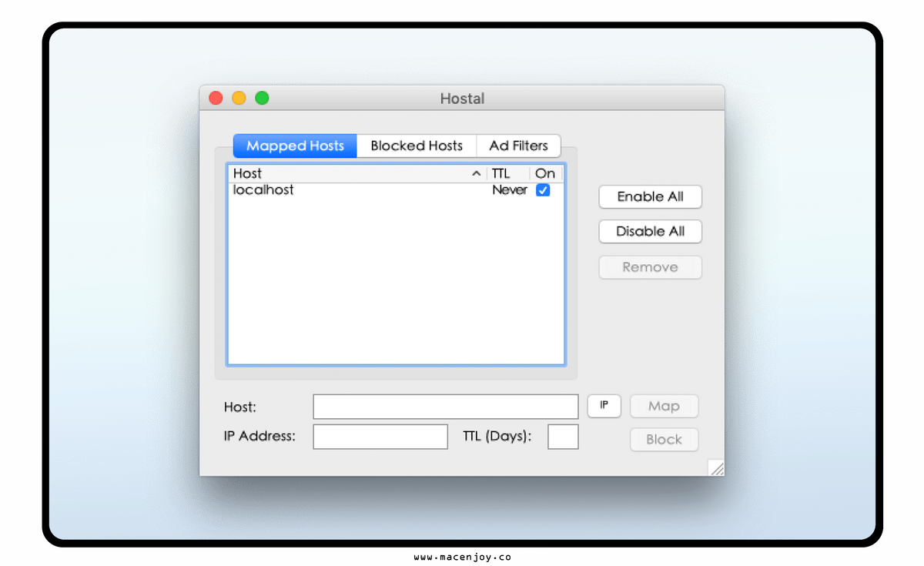Click the Block button
Screen dimensions: 924x566
pos(664,440)
